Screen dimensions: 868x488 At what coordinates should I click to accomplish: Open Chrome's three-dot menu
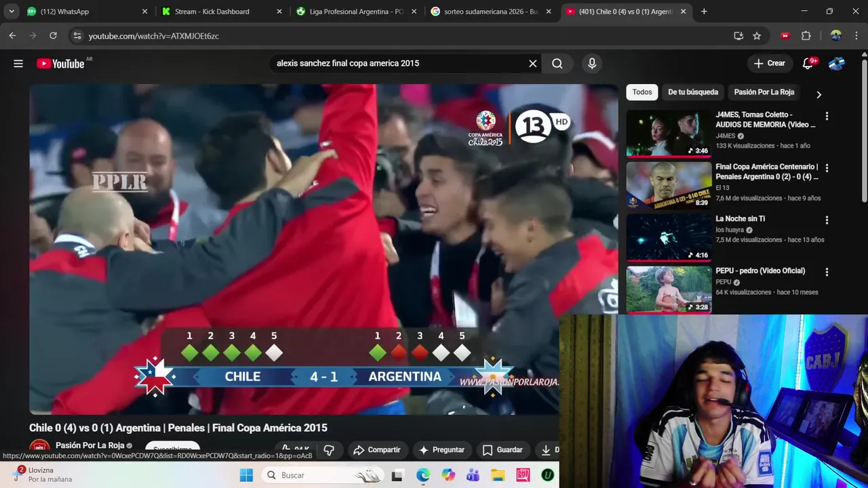[x=856, y=36]
